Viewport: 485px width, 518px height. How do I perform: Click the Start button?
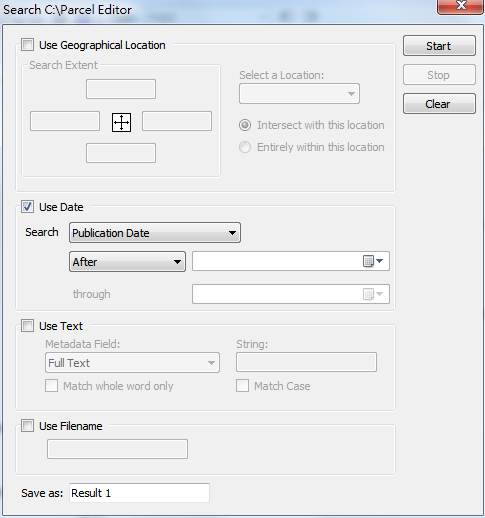click(x=439, y=46)
